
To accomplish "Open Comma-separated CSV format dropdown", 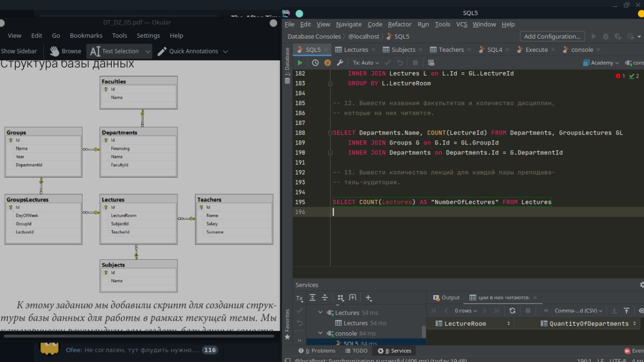I will pos(578,311).
